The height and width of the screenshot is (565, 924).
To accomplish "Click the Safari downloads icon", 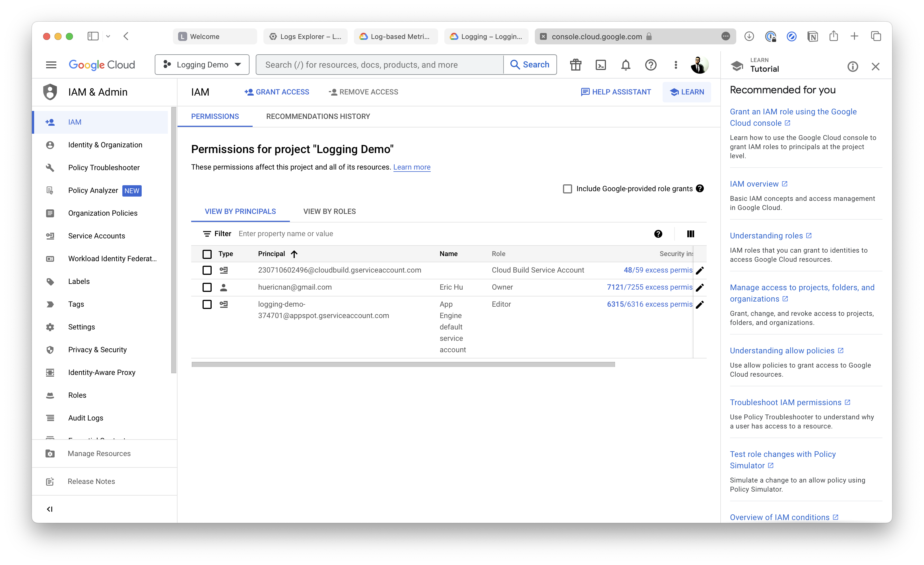I will [x=749, y=36].
